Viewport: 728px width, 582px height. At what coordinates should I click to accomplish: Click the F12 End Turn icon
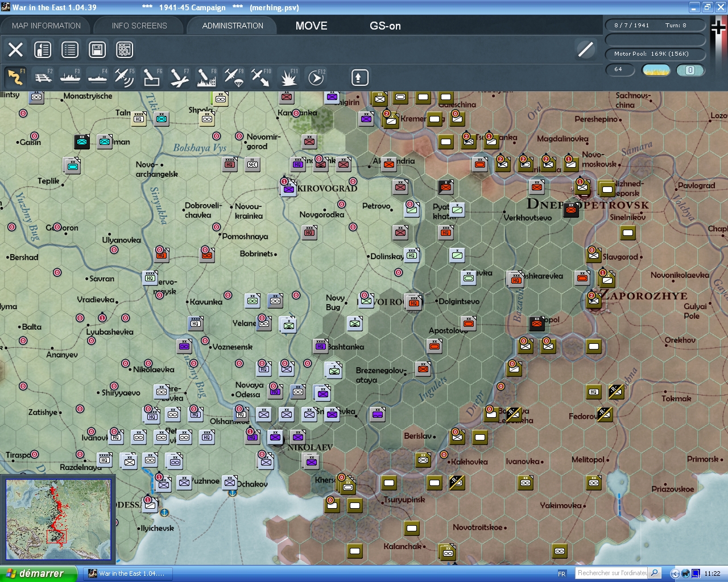(x=316, y=77)
